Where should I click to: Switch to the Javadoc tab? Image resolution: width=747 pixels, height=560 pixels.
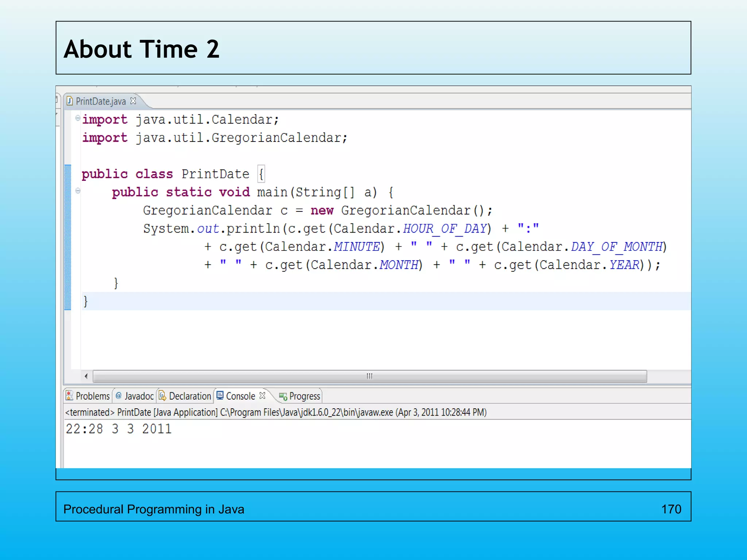[x=135, y=396]
